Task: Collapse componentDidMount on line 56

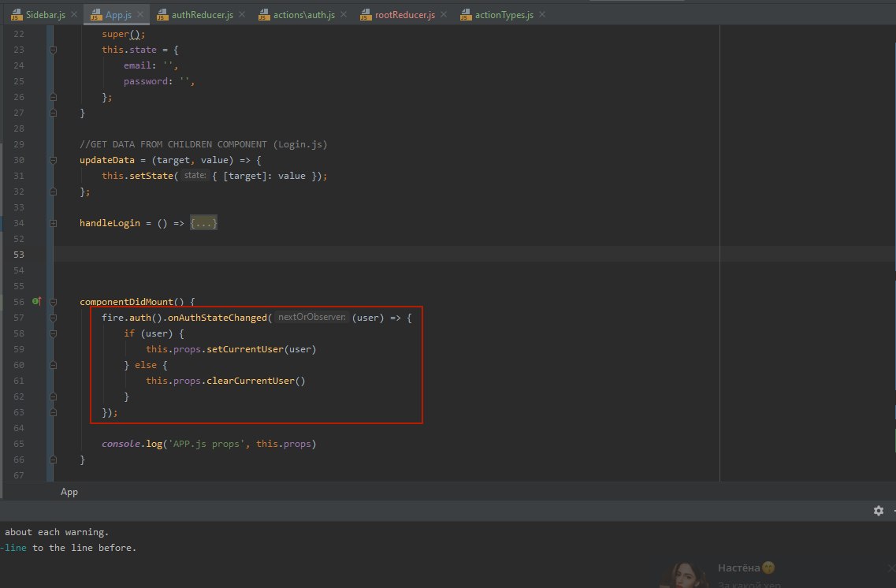Action: coord(53,302)
